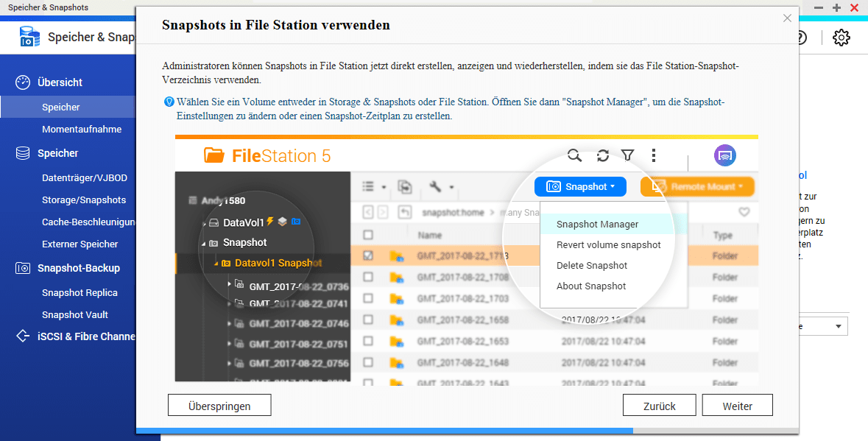Expand GMT_2017-08-22_0756 tree folder
The image size is (868, 441).
230,363
